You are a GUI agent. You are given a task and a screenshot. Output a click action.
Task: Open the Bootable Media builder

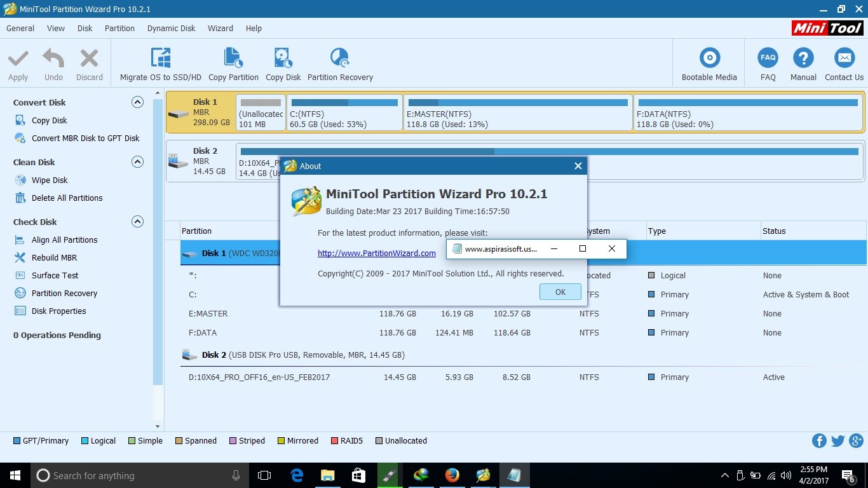click(709, 64)
